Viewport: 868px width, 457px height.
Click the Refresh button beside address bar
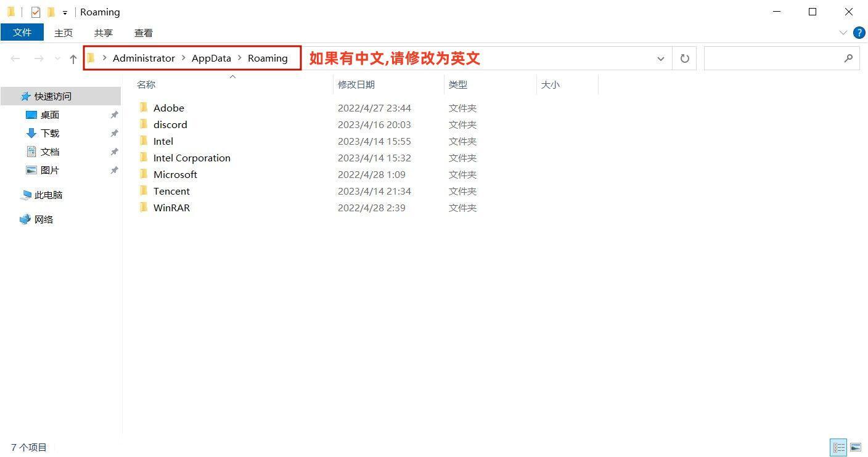(x=684, y=59)
